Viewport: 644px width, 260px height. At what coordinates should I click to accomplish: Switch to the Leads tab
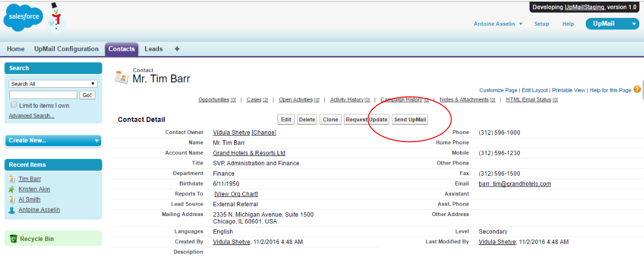coord(154,49)
